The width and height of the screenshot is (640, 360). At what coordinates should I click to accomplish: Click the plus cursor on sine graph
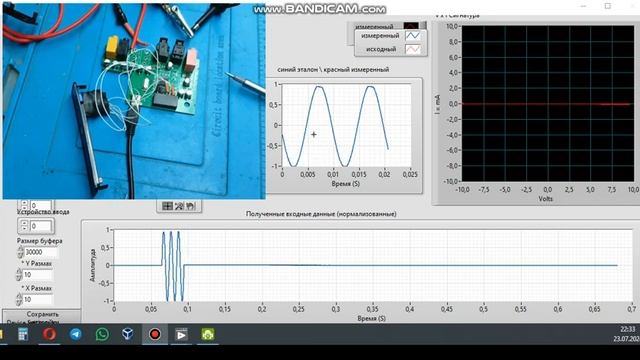point(313,134)
